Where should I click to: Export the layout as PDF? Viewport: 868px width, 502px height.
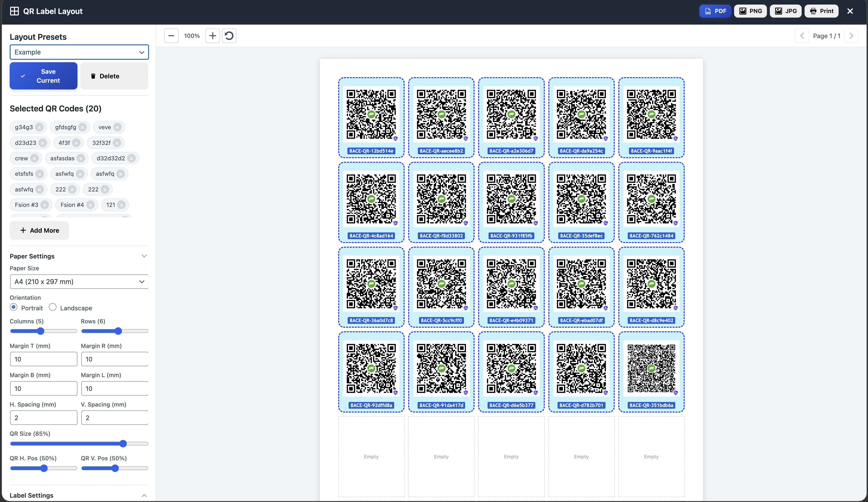click(x=715, y=11)
